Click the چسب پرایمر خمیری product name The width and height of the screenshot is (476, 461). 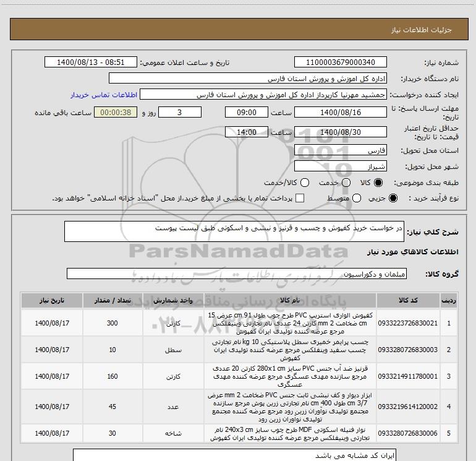tap(290, 350)
